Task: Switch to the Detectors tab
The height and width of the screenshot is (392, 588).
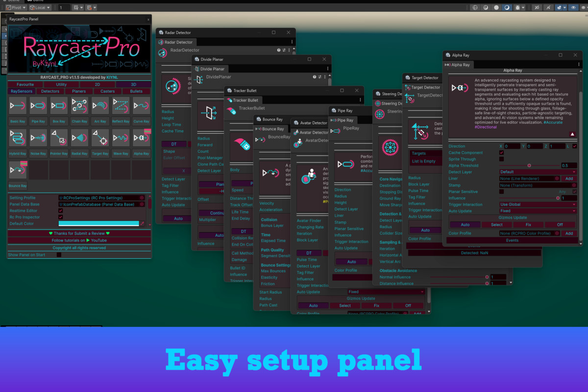Action: click(x=50, y=91)
